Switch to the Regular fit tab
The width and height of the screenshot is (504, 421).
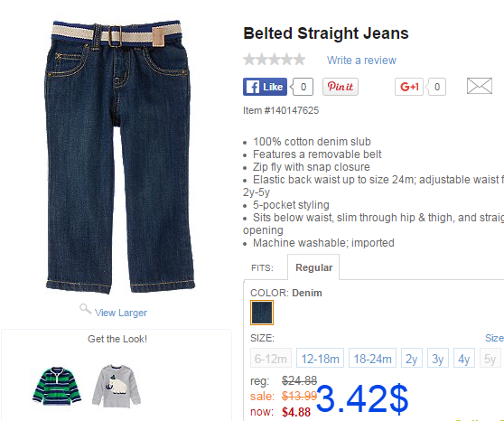point(313,267)
